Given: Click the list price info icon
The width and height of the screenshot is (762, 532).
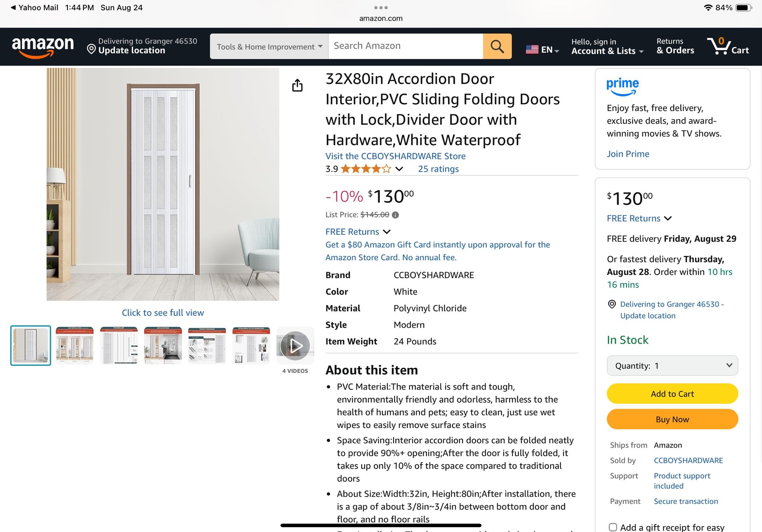Looking at the screenshot, I should pyautogui.click(x=395, y=215).
